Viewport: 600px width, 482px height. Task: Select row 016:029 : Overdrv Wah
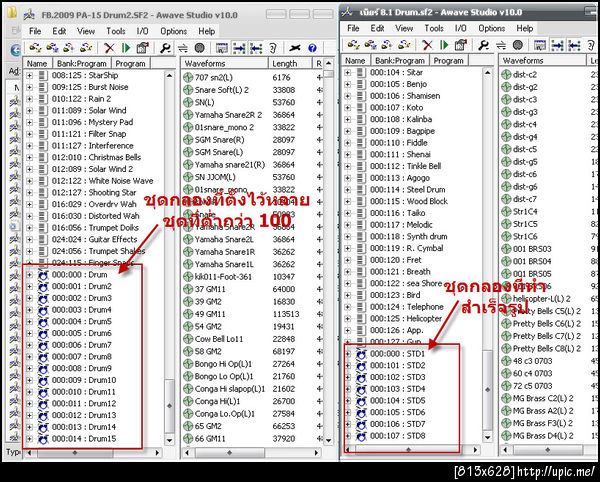(x=94, y=204)
